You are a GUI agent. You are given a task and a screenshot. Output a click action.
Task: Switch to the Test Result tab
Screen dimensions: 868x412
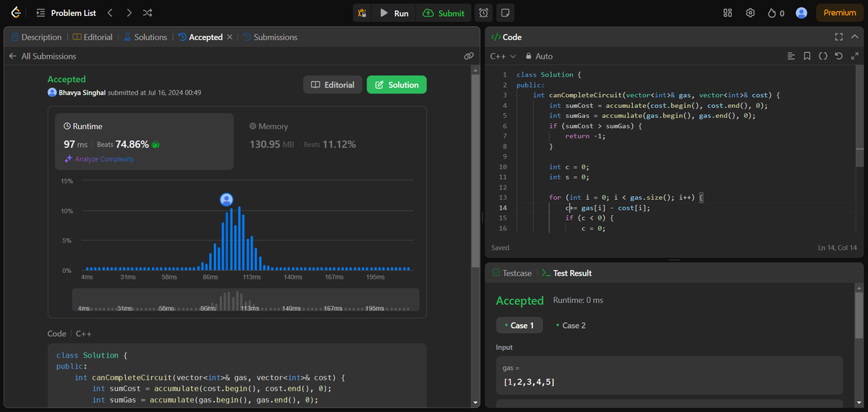tap(566, 273)
